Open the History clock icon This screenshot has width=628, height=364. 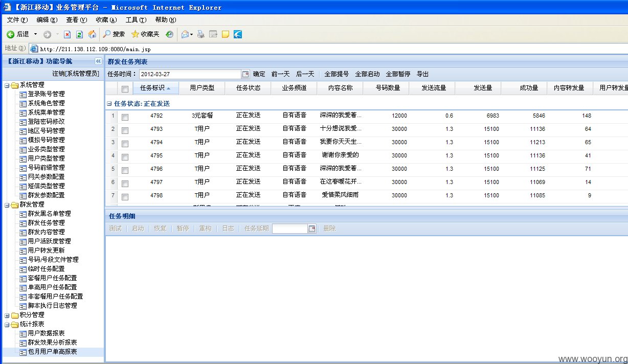(169, 34)
